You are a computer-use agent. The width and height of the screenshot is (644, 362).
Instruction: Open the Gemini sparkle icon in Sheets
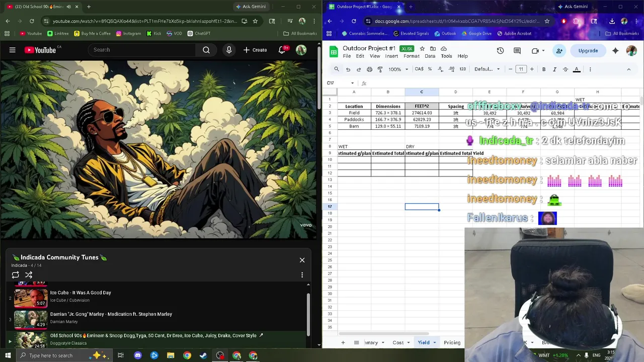(615, 51)
